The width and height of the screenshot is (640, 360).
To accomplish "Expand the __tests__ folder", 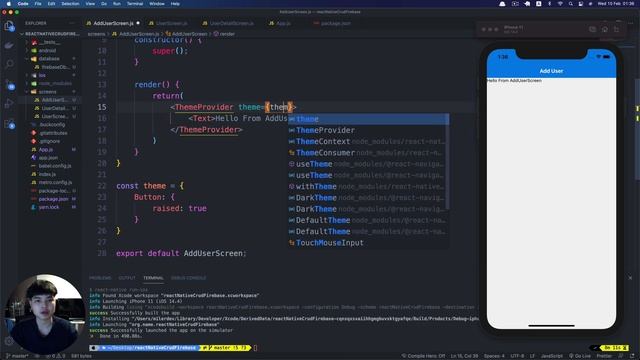I will pos(50,42).
